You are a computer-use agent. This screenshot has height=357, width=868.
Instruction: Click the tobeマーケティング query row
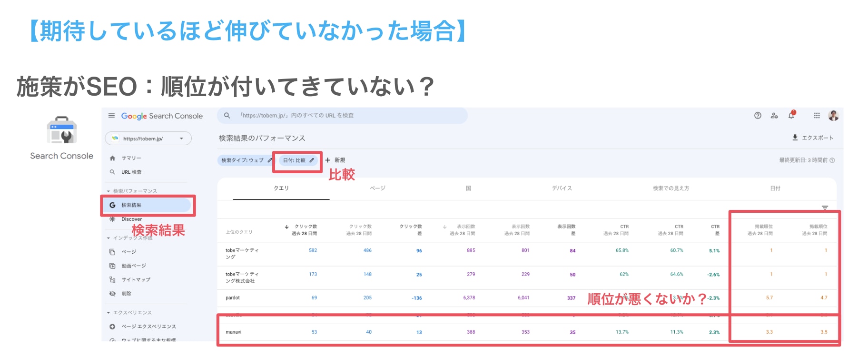tap(527, 254)
